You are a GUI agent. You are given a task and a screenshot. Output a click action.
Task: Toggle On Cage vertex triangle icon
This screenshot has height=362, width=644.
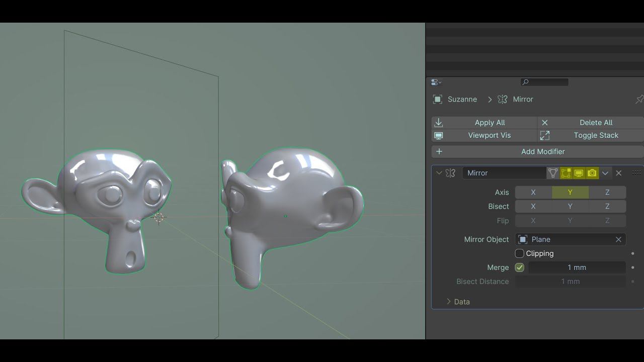pyautogui.click(x=553, y=173)
